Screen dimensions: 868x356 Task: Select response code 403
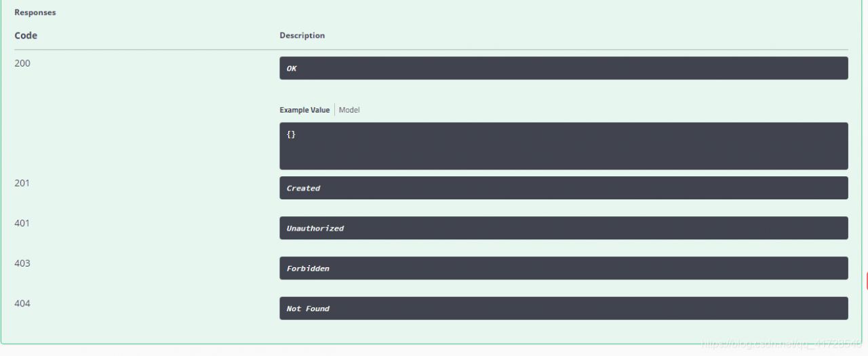pos(22,263)
